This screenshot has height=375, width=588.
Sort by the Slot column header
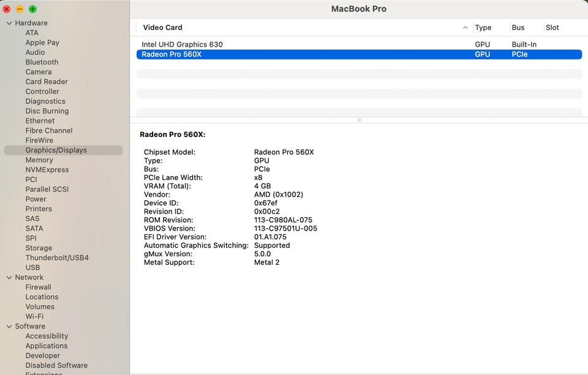point(552,28)
